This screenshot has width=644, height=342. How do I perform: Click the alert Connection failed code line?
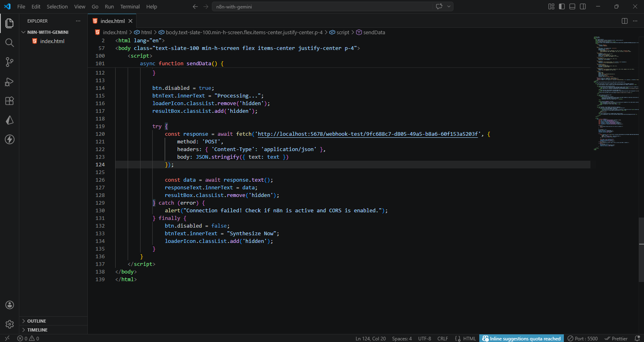coord(276,211)
